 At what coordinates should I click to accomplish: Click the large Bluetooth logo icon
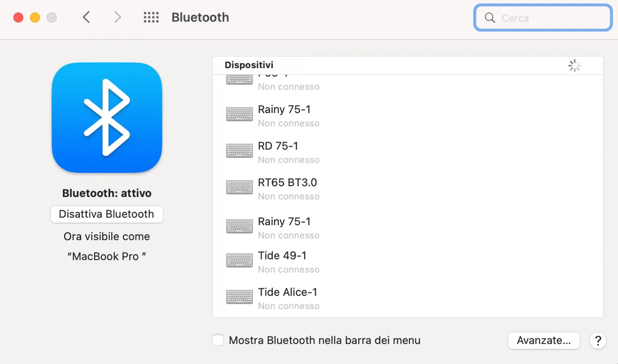(107, 117)
